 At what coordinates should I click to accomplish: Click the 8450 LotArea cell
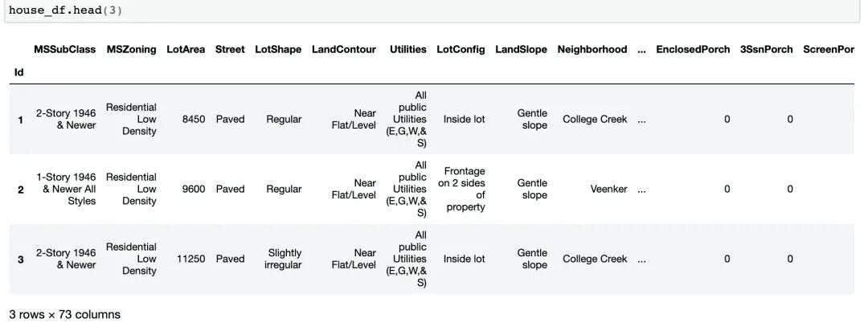(193, 119)
